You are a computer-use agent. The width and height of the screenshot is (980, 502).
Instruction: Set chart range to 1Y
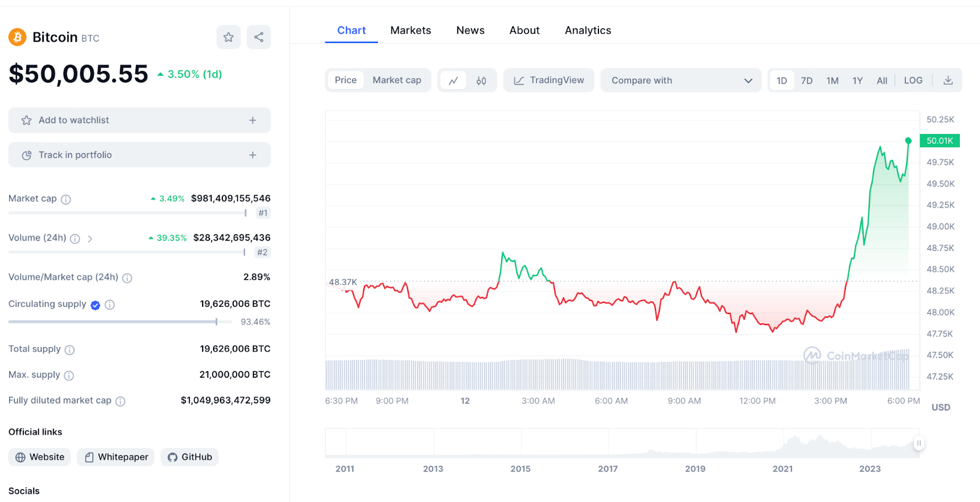tap(858, 81)
